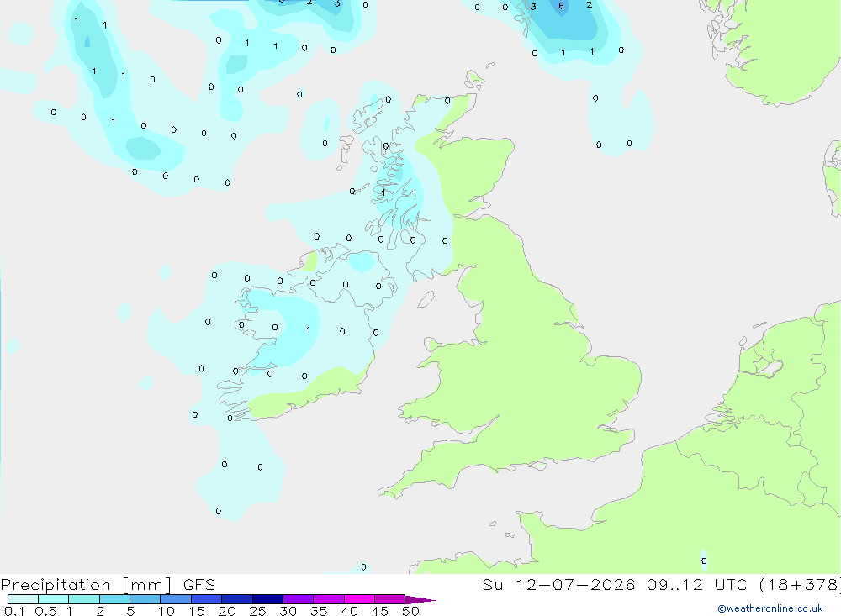Select the 0.1–0.5 mm palest legend swatch

pos(23,599)
